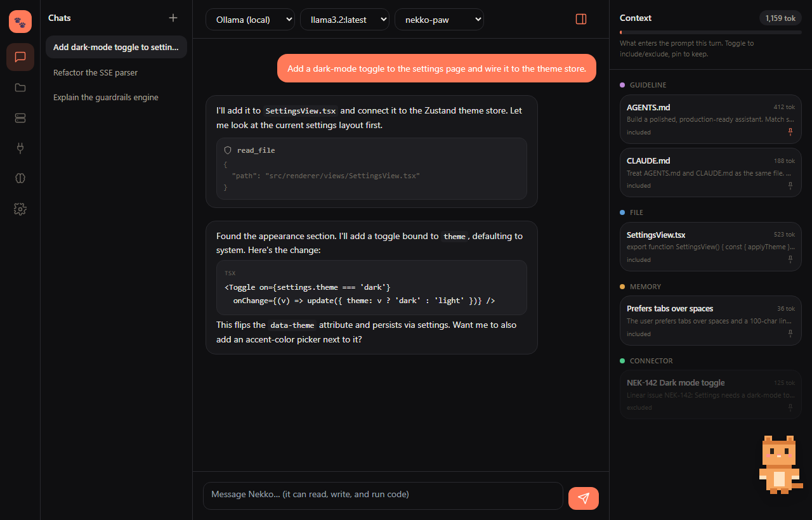Click the Prefers tabs over spaces card
The height and width of the screenshot is (520, 812).
click(710, 321)
